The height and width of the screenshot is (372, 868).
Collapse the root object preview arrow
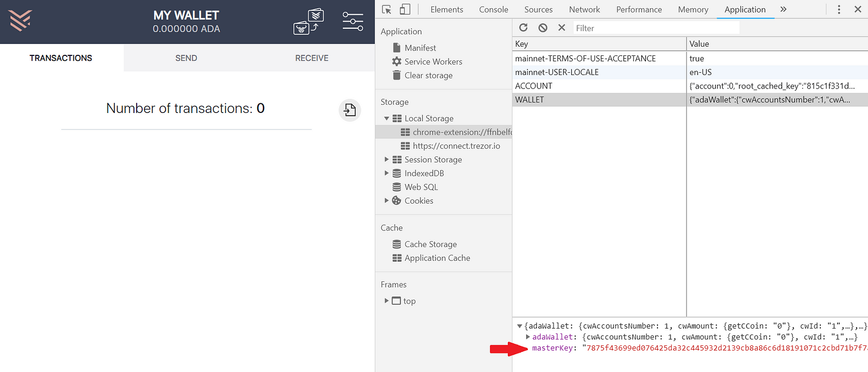point(519,326)
